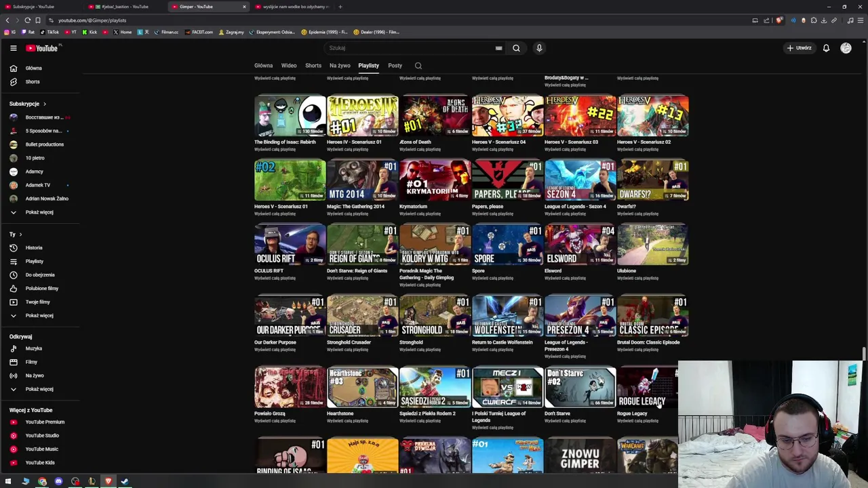Open Stronghold Crusader playlist thumbnail

click(x=362, y=316)
